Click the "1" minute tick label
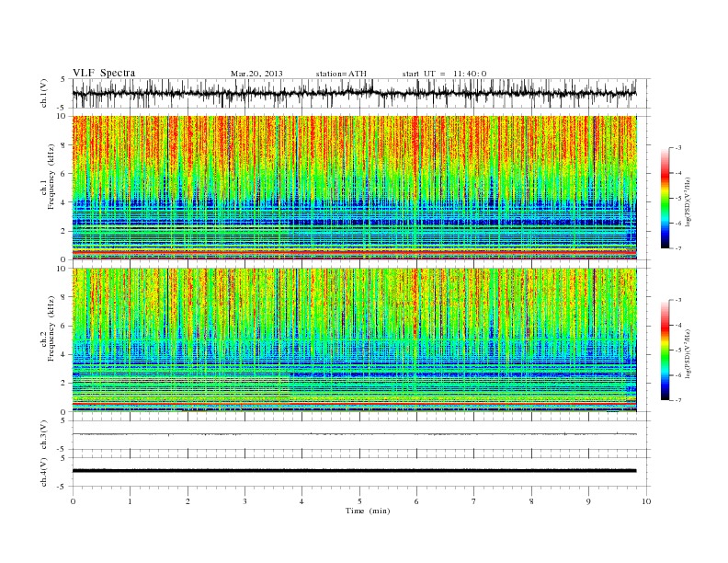Screen dimensions: 728x563 pos(130,501)
